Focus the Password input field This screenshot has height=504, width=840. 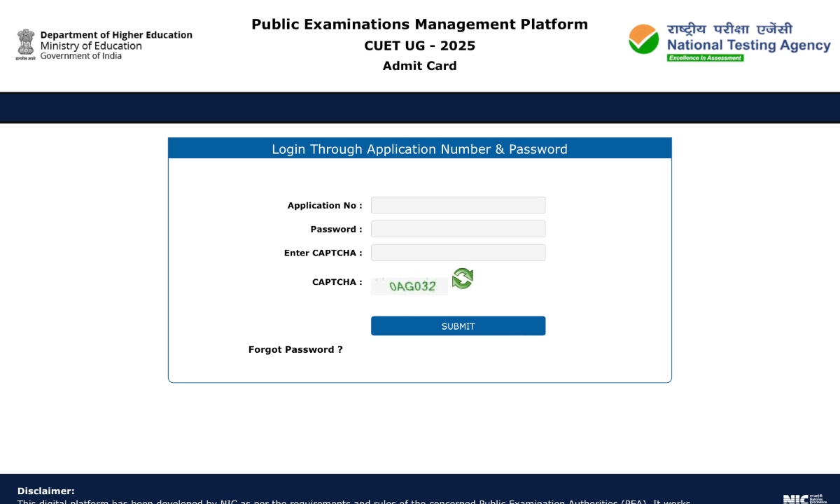point(458,229)
